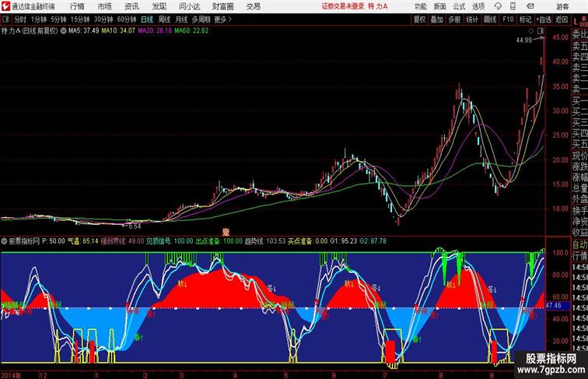Switch to the 分时 period tab
The width and height of the screenshot is (588, 379).
(20, 19)
